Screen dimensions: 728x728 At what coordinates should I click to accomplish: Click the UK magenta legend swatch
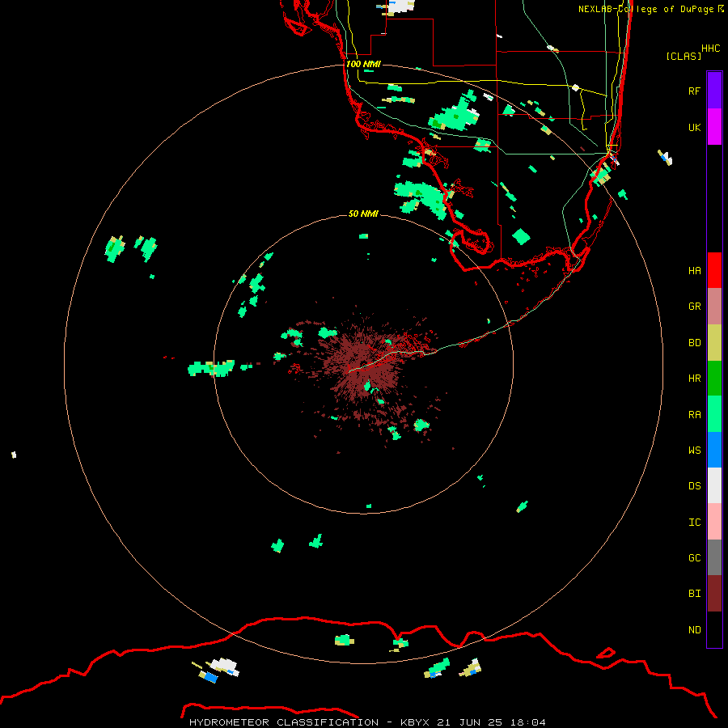point(714,127)
